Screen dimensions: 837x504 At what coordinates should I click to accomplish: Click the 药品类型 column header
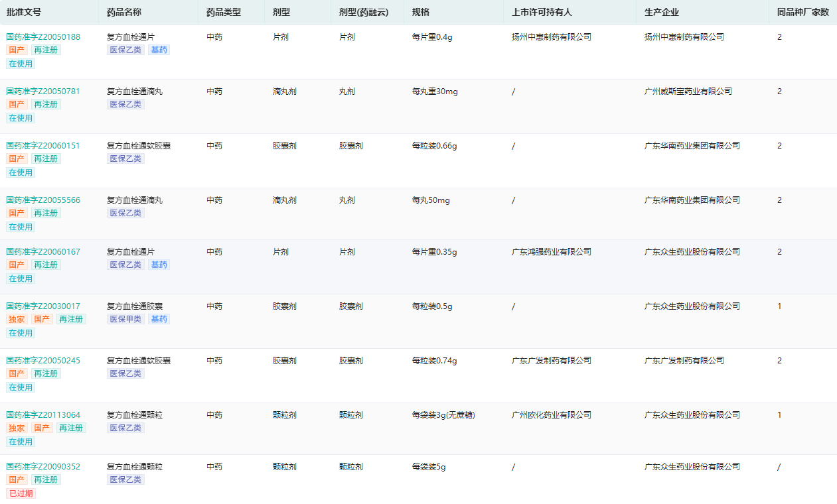coord(224,12)
